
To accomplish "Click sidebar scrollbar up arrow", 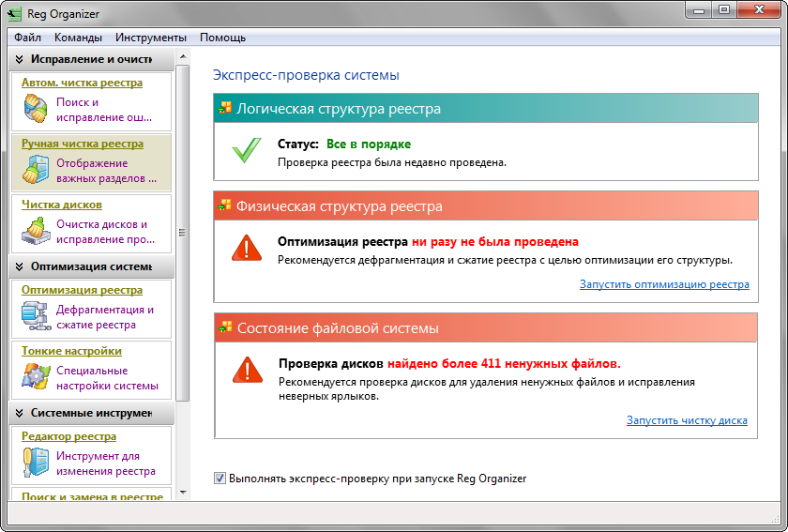I will pyautogui.click(x=183, y=55).
